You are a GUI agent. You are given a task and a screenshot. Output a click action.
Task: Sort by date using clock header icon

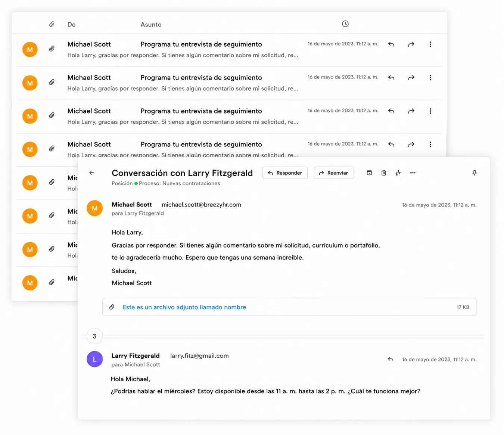(x=345, y=24)
